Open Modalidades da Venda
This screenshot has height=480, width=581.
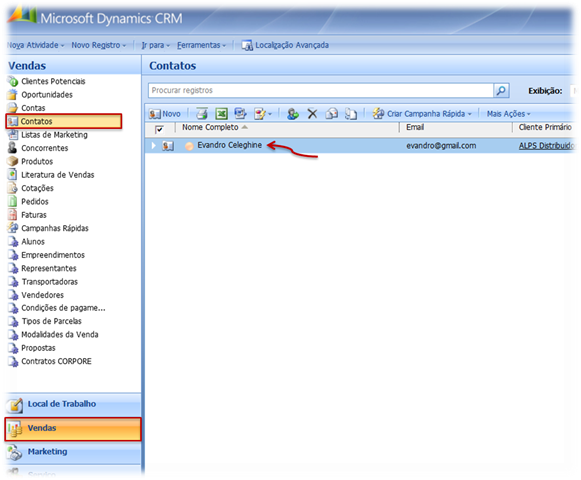tap(60, 334)
